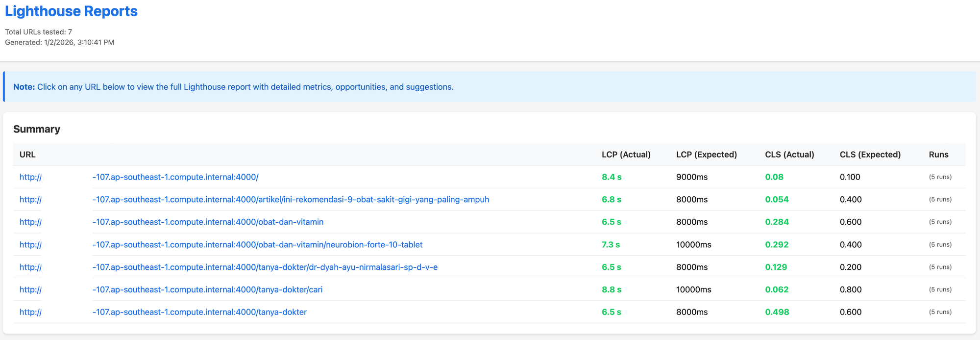This screenshot has width=980, height=340.
Task: Open the dr-dyah-ayu-nirmalasari report link
Action: tap(265, 267)
